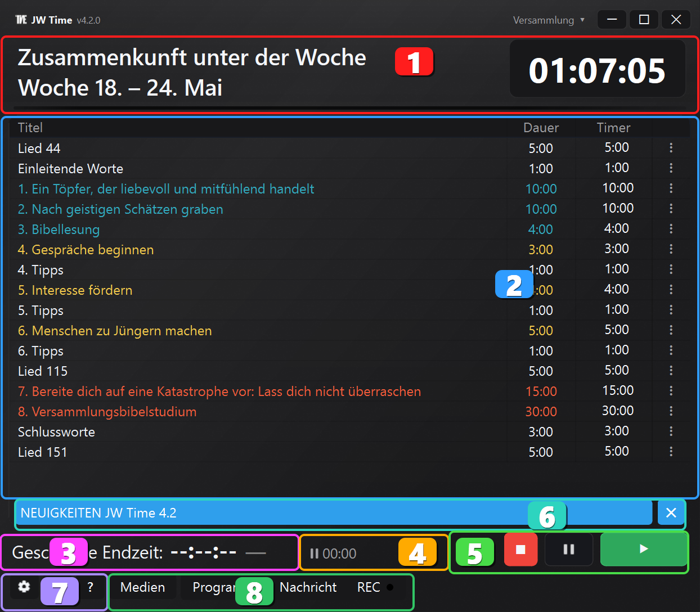
Task: Minimize the JW Time window
Action: (612, 20)
